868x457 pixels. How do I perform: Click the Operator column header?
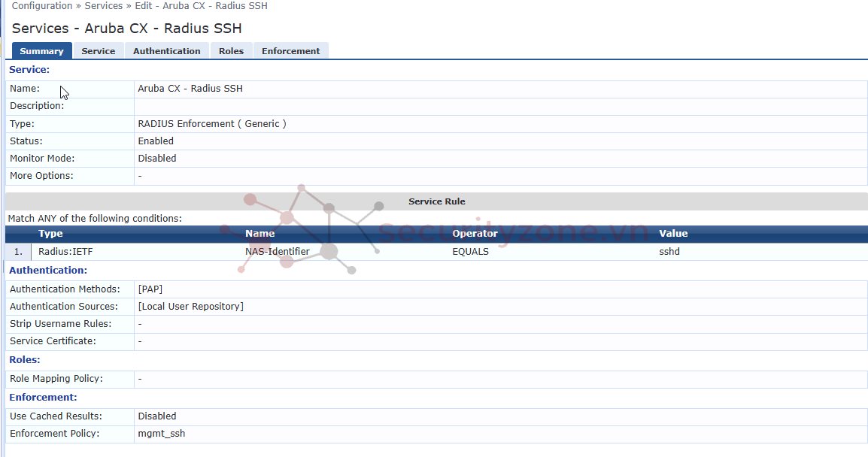pos(475,234)
